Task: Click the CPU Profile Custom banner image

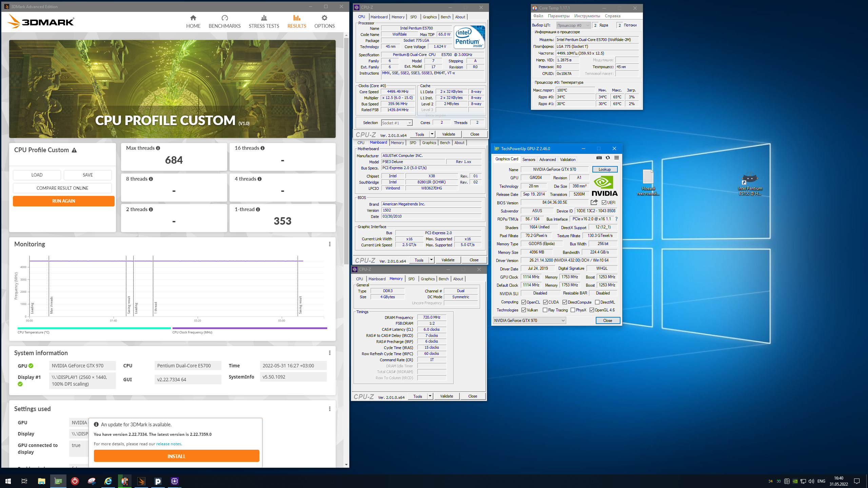Action: pyautogui.click(x=172, y=89)
